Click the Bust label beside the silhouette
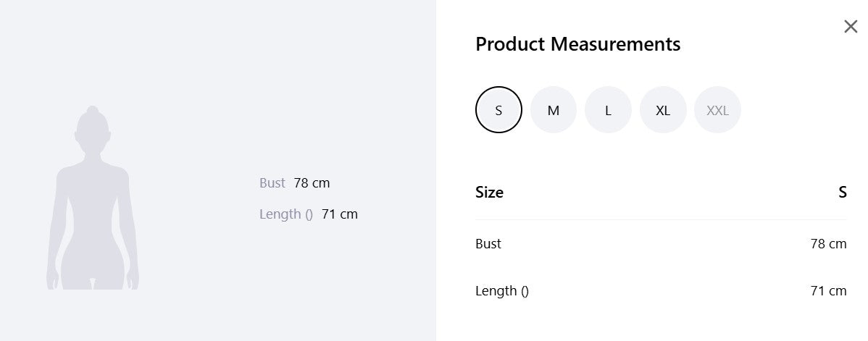Screen dimensions: 868x341 click(272, 182)
